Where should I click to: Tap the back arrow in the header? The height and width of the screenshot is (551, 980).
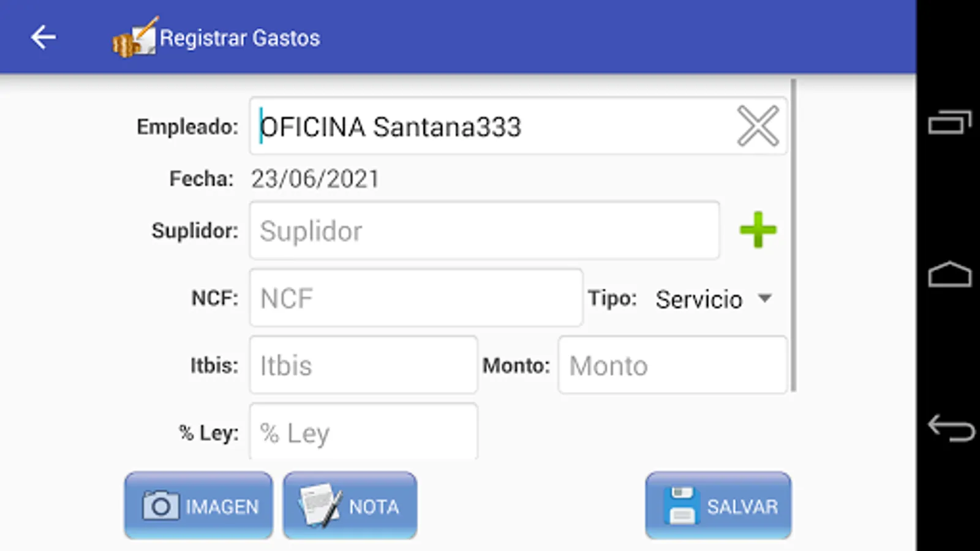tap(43, 37)
